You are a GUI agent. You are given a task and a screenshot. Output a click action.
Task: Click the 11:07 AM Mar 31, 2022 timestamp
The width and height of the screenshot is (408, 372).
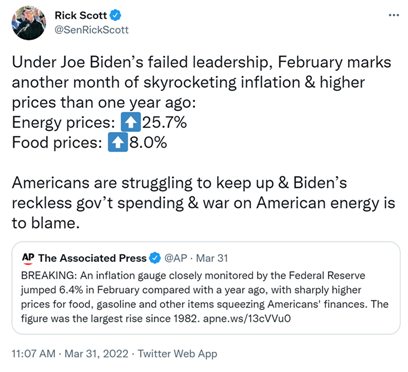click(70, 353)
